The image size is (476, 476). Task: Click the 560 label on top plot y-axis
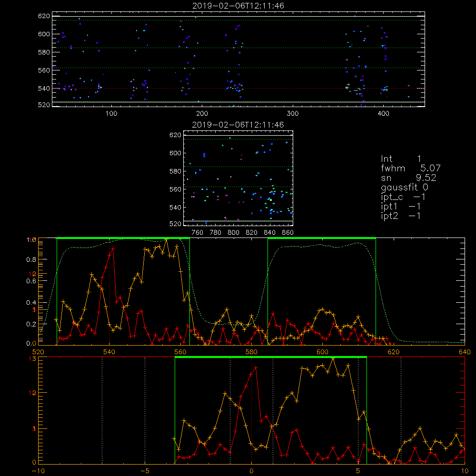[x=44, y=70]
